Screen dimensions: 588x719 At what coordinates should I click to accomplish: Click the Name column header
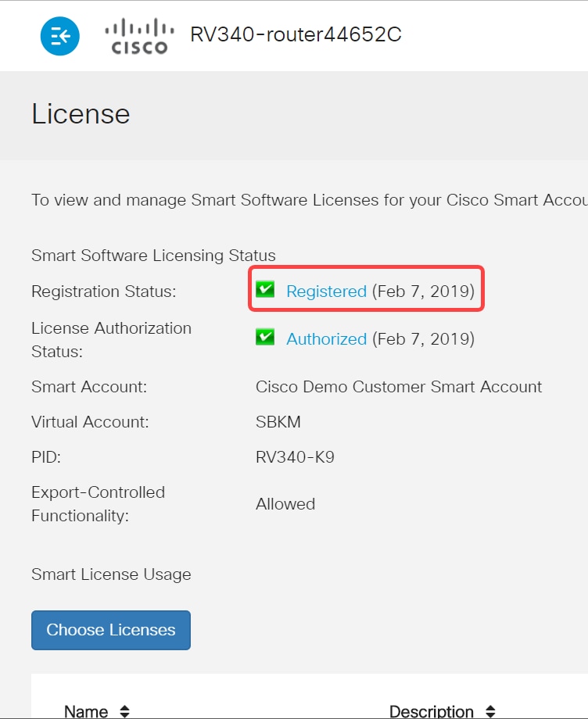(x=88, y=711)
